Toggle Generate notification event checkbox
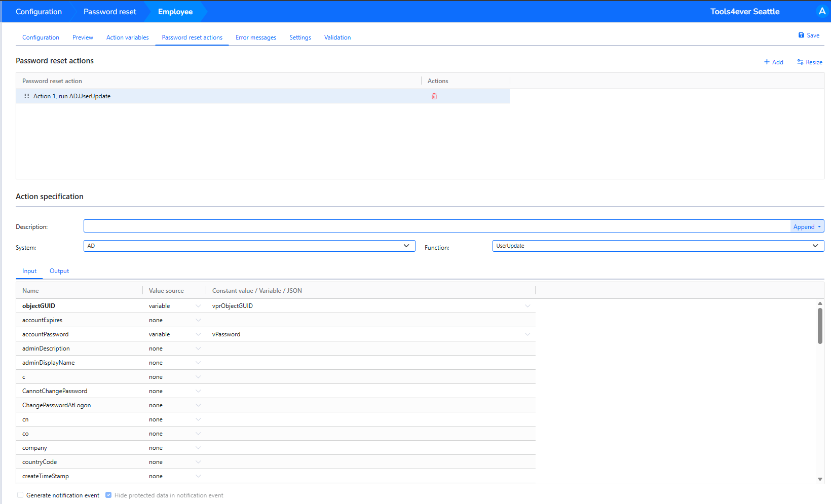 point(20,495)
